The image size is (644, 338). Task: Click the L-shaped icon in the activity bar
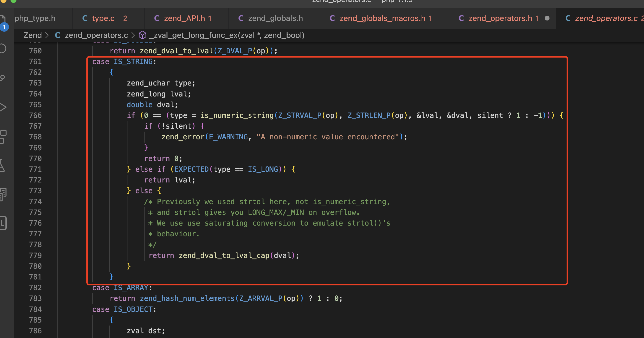click(2, 223)
